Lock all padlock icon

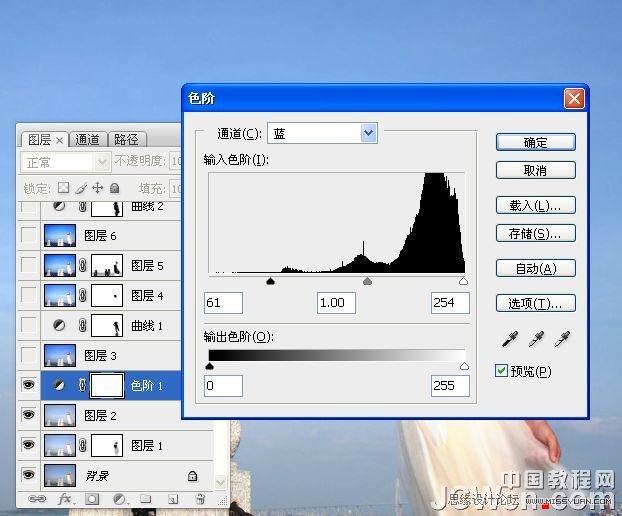tap(115, 188)
